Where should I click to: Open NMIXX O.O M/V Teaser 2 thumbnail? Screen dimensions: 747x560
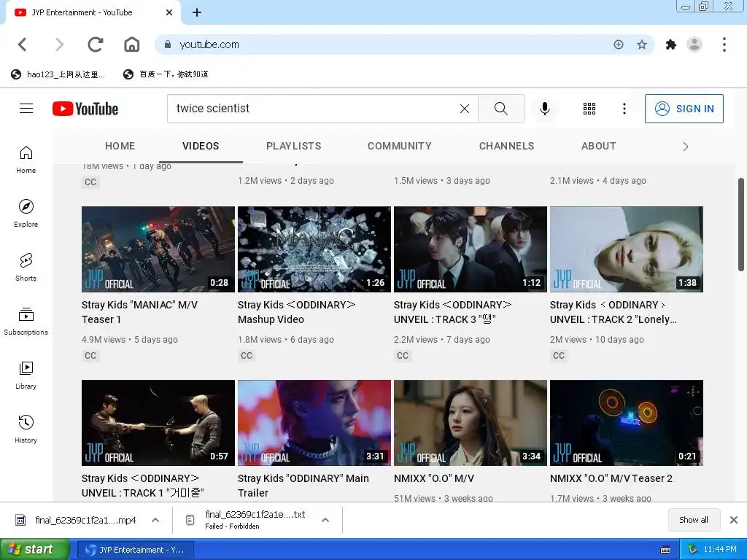pyautogui.click(x=627, y=423)
